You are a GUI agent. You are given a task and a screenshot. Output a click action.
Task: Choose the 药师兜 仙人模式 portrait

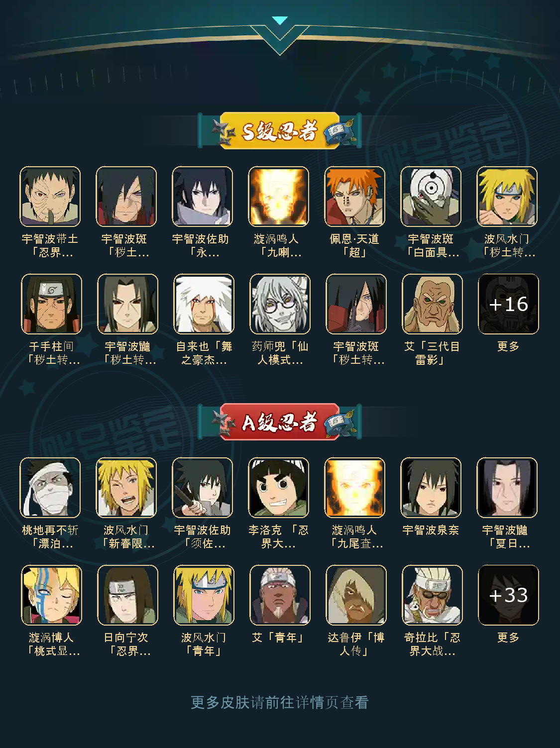click(x=280, y=304)
